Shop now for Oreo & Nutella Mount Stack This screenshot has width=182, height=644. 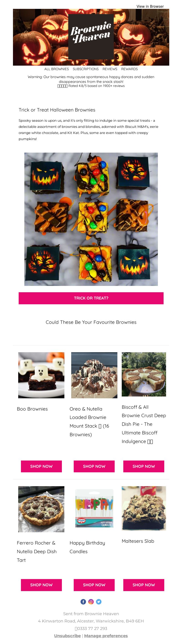[94, 466]
